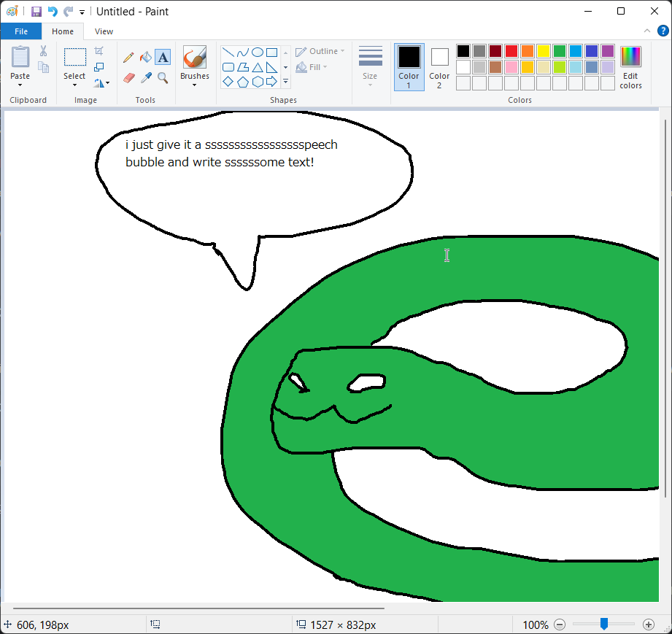Open the Brushes dropdown arrow
Screen dimensions: 672x634
pos(195,85)
